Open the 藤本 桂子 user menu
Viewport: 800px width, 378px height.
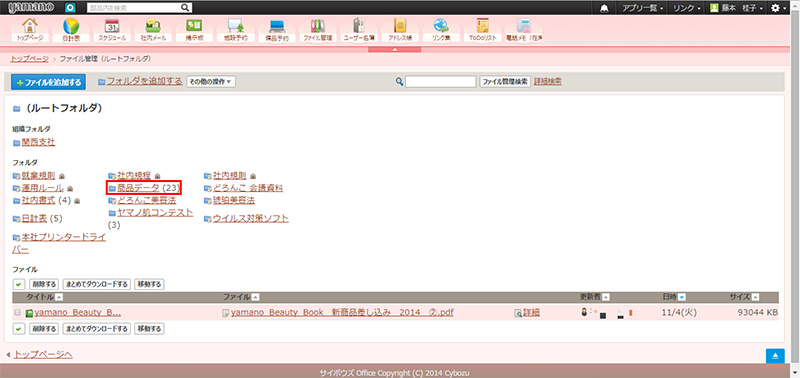point(737,8)
